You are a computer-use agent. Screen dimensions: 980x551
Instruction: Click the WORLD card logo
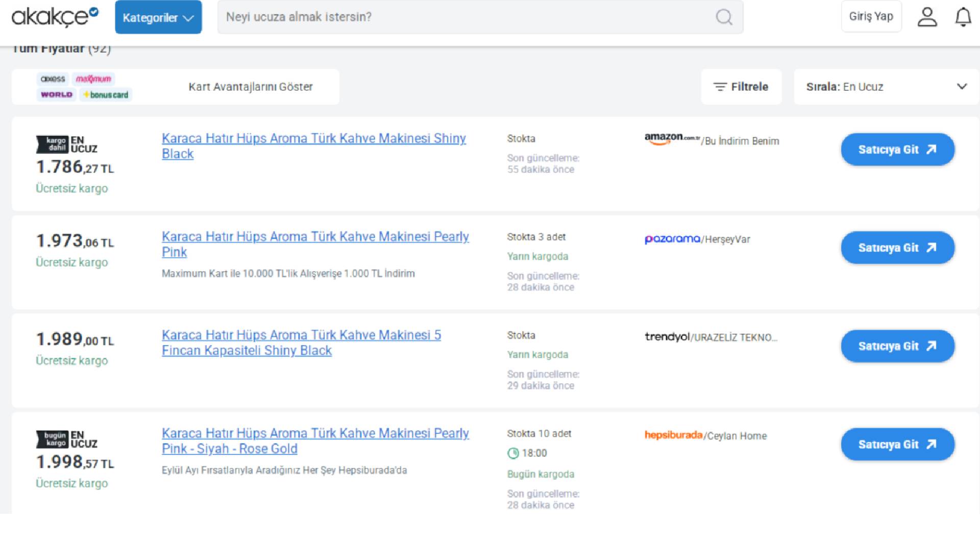(57, 95)
